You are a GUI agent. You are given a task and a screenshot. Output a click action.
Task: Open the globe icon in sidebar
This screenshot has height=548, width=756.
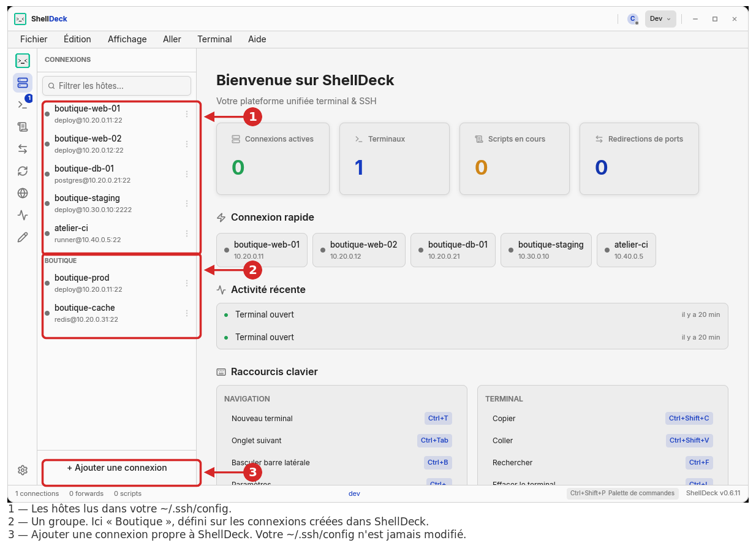tap(23, 193)
